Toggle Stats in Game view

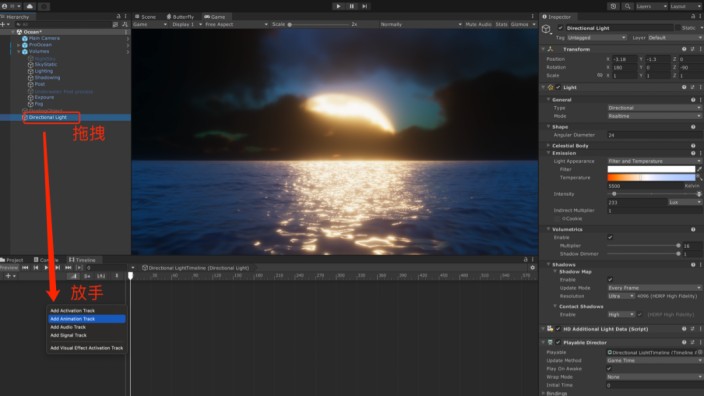pyautogui.click(x=502, y=24)
